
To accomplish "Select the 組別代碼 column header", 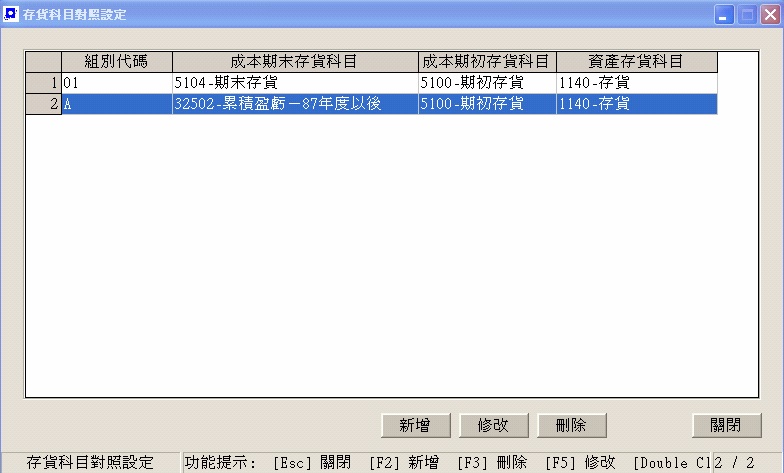I will pos(116,62).
